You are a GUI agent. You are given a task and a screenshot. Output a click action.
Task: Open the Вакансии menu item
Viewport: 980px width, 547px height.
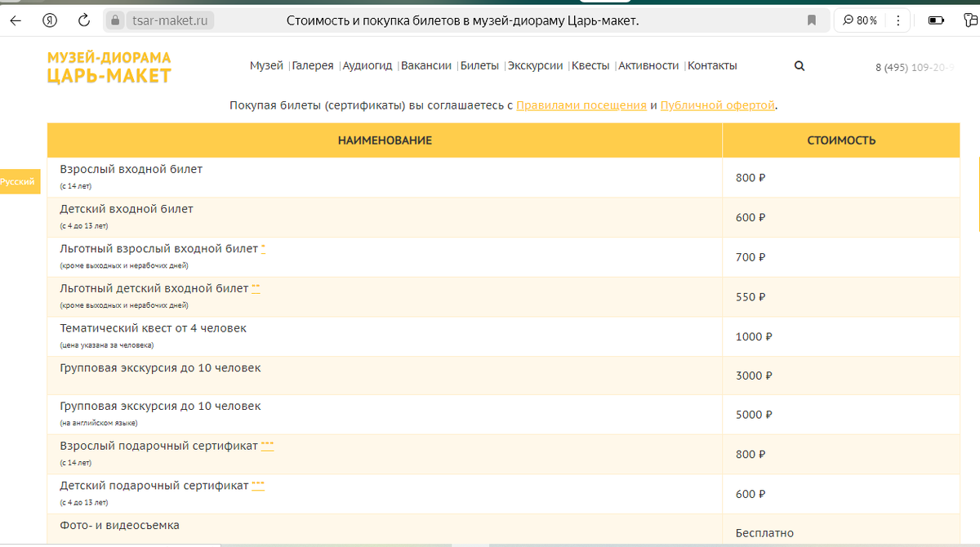(x=426, y=66)
